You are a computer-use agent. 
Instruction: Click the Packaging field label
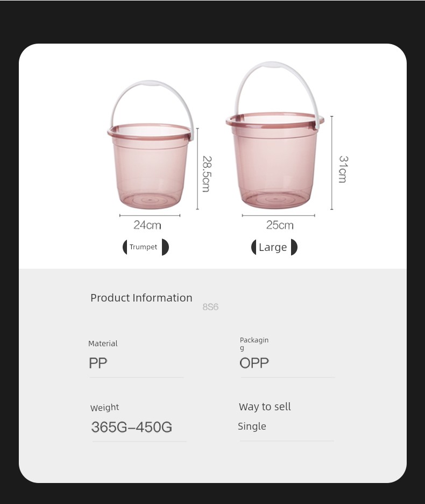click(254, 343)
